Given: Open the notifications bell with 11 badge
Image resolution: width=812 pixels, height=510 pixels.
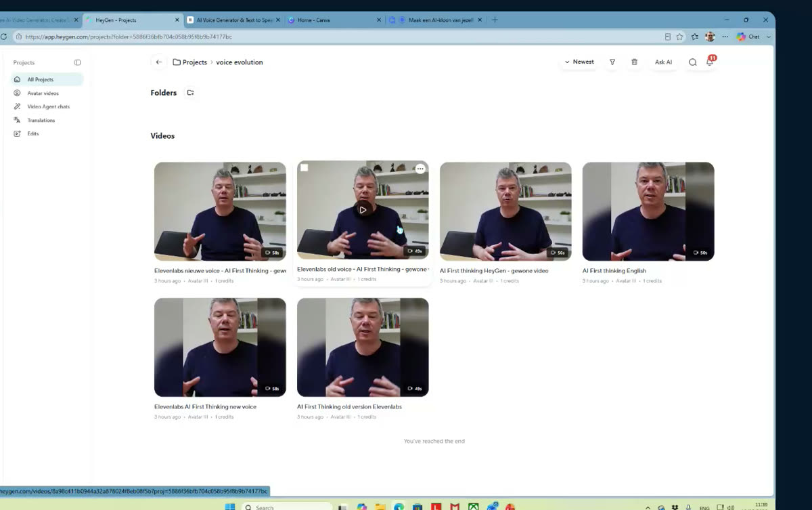Looking at the screenshot, I should click(x=710, y=61).
